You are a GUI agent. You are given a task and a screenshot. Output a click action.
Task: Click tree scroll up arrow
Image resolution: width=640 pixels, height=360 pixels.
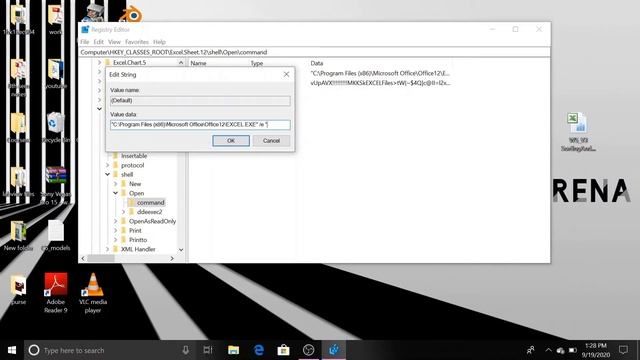pyautogui.click(x=181, y=63)
